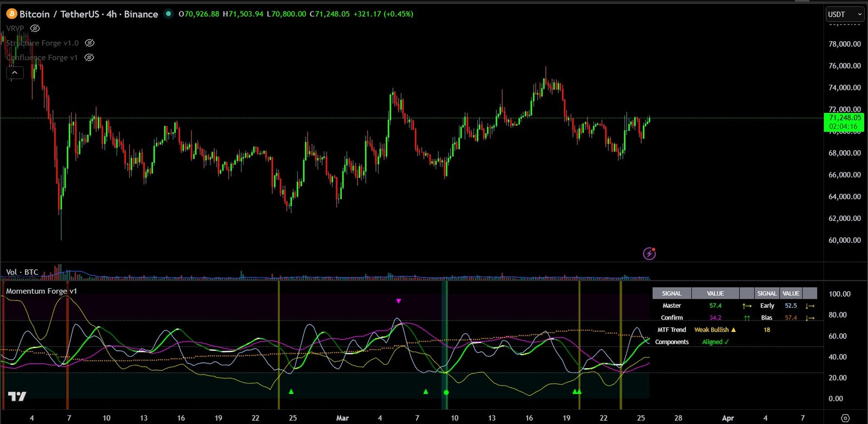Screen dimensions: 868x424
Task: Click the Master value 57.4
Action: coord(715,306)
